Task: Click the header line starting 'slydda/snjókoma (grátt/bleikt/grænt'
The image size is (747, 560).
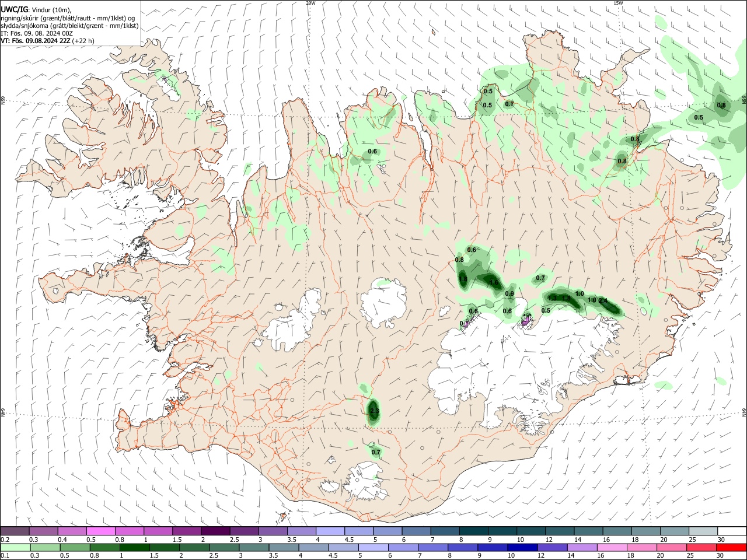Action: [69, 26]
